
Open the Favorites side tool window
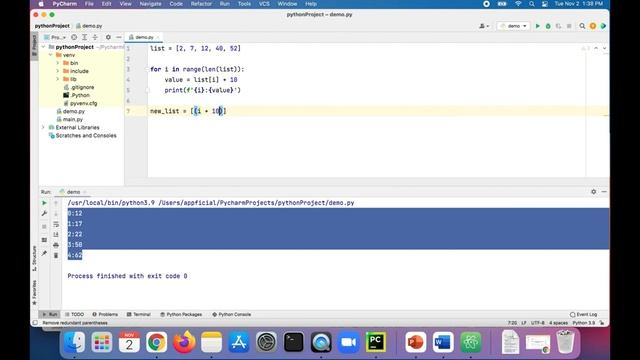34,293
